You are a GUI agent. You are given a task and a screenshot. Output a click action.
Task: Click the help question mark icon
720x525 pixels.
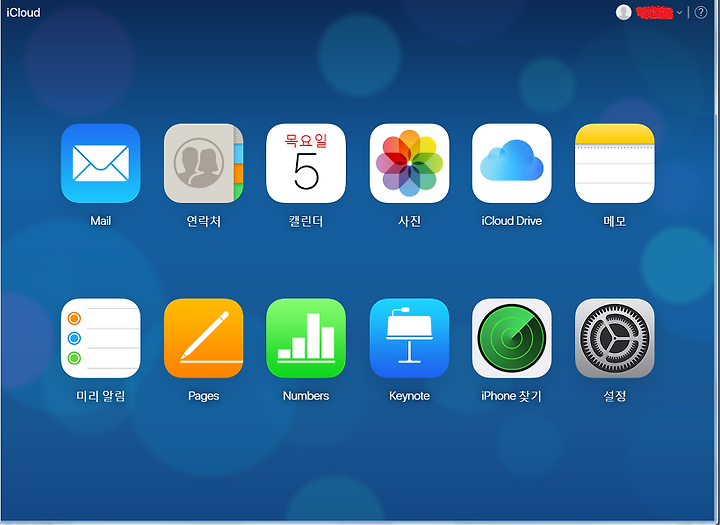tap(701, 12)
